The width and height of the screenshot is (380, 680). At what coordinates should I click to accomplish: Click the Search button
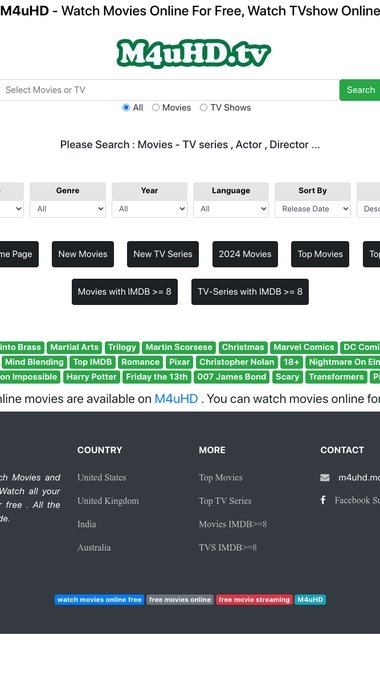(360, 90)
